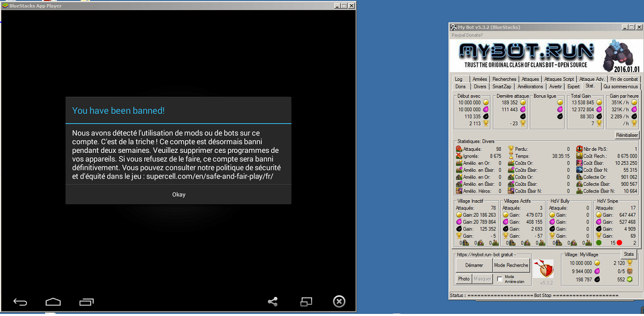Go to the Fin de combat tab
644x316 pixels.
pos(624,79)
